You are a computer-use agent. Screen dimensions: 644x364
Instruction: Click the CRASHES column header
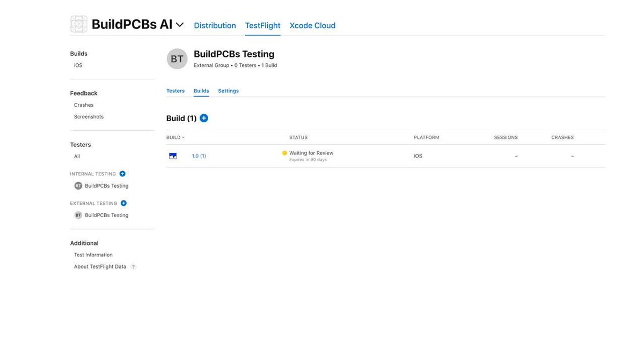tap(562, 138)
